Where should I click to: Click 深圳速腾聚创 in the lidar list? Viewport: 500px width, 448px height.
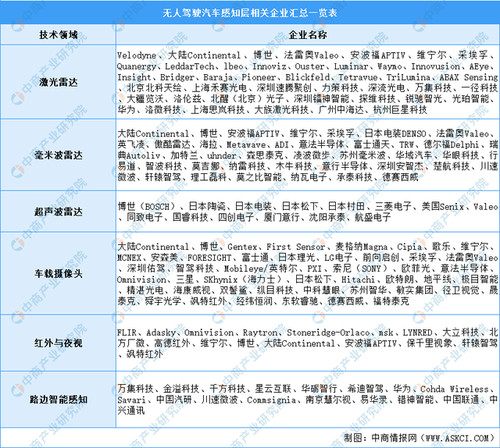click(x=284, y=88)
